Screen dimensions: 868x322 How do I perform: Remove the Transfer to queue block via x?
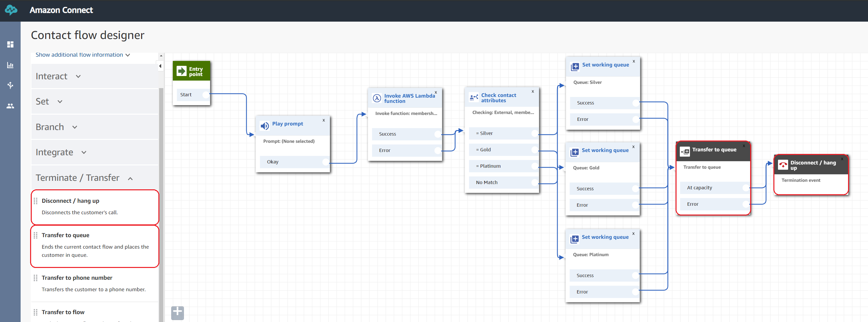tap(744, 146)
